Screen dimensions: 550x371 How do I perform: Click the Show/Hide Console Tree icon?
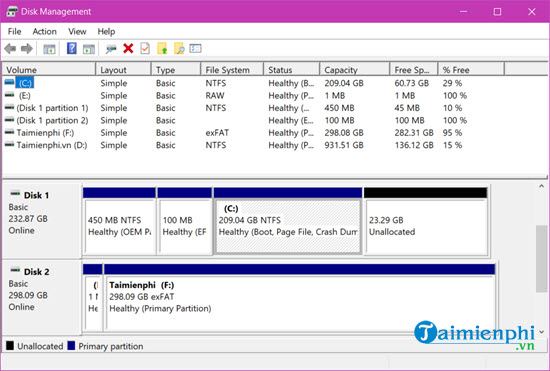tap(49, 49)
